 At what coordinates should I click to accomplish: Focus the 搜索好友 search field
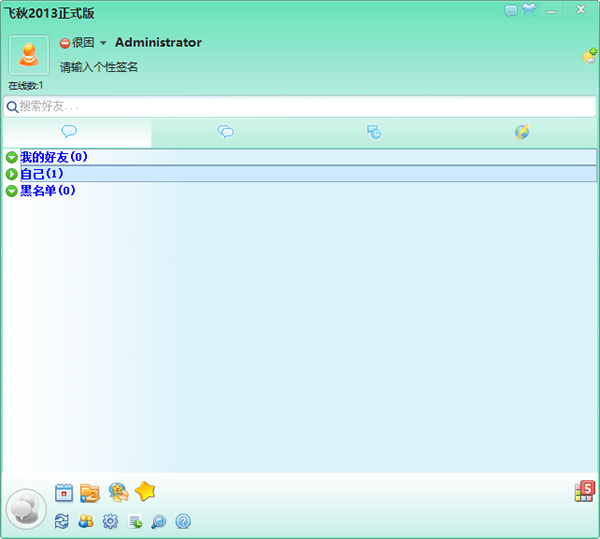(x=300, y=106)
